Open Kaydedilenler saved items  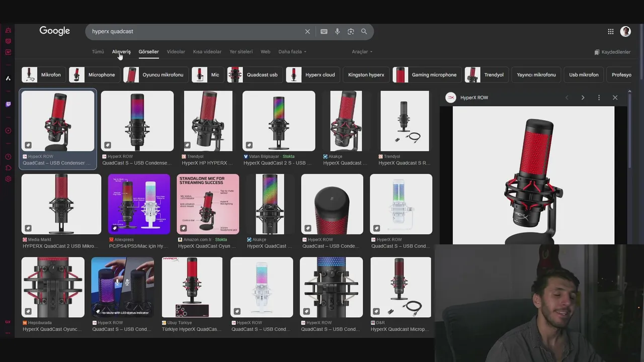click(x=612, y=52)
